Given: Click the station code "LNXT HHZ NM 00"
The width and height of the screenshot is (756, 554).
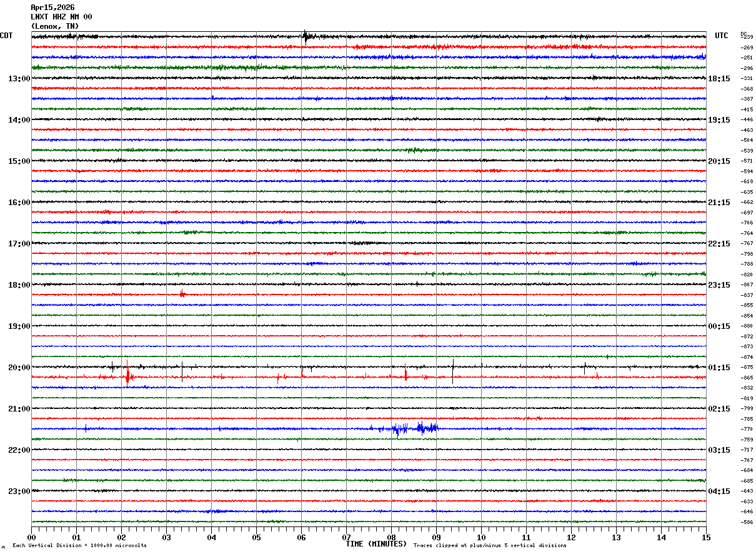Looking at the screenshot, I should [61, 17].
